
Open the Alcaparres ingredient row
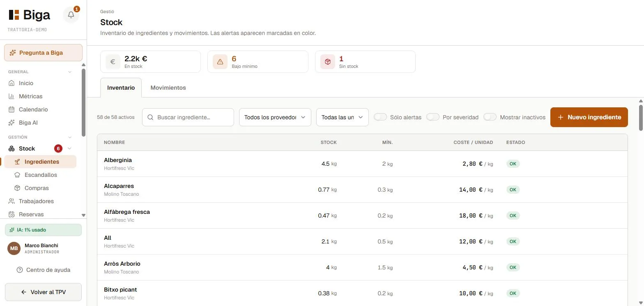tap(362, 190)
